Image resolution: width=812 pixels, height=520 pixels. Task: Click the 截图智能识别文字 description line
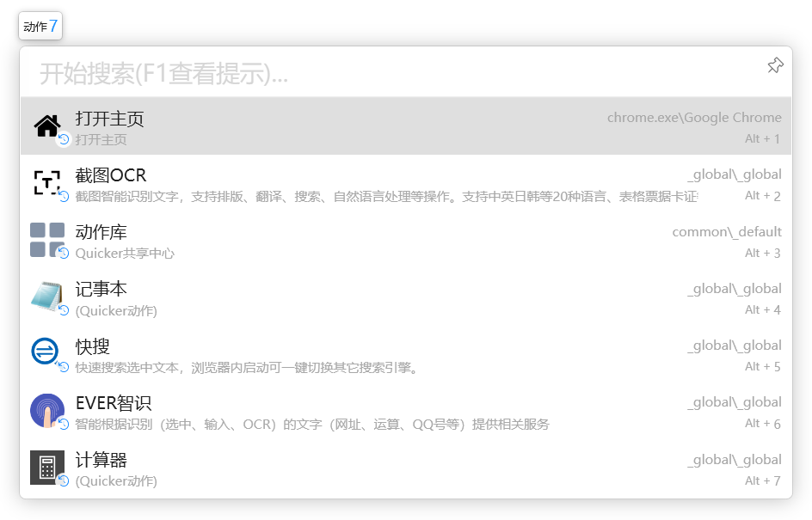pyautogui.click(x=386, y=197)
